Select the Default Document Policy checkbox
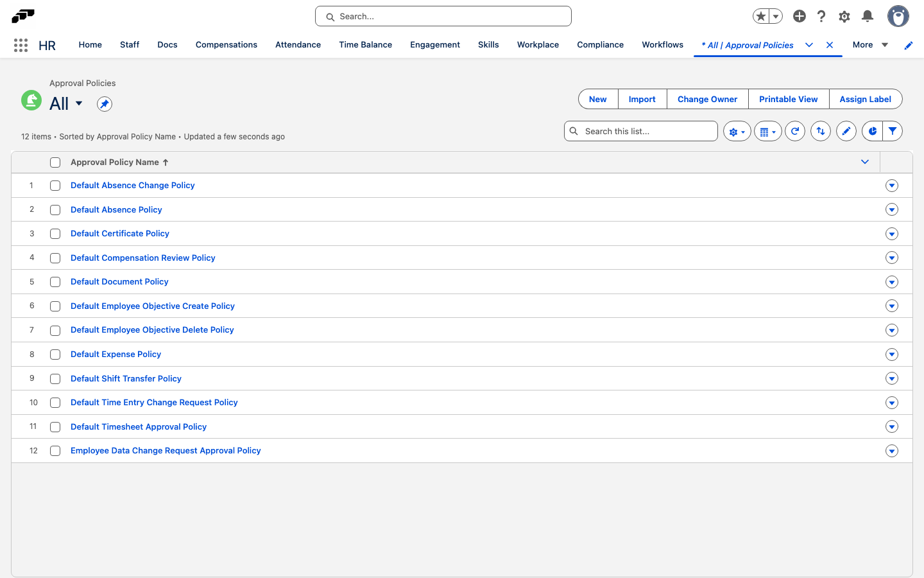924x578 pixels. 55,282
